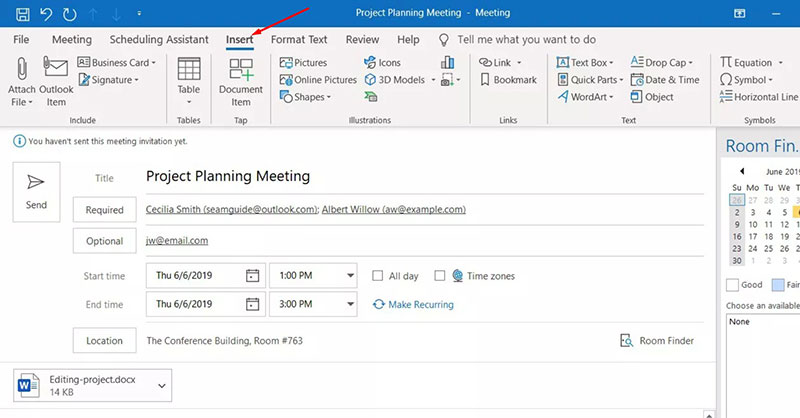Enable the All day checkbox
The width and height of the screenshot is (800, 418).
click(x=378, y=276)
